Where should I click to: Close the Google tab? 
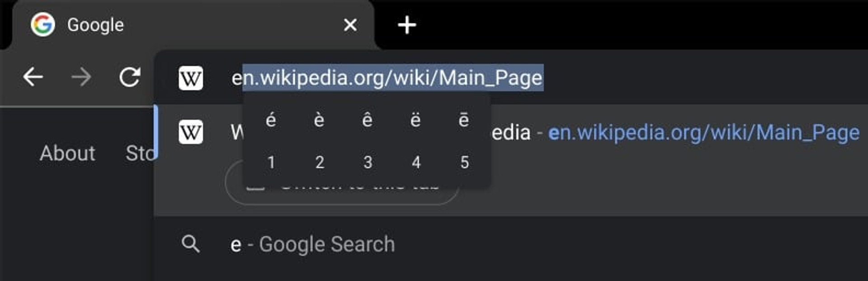point(350,25)
